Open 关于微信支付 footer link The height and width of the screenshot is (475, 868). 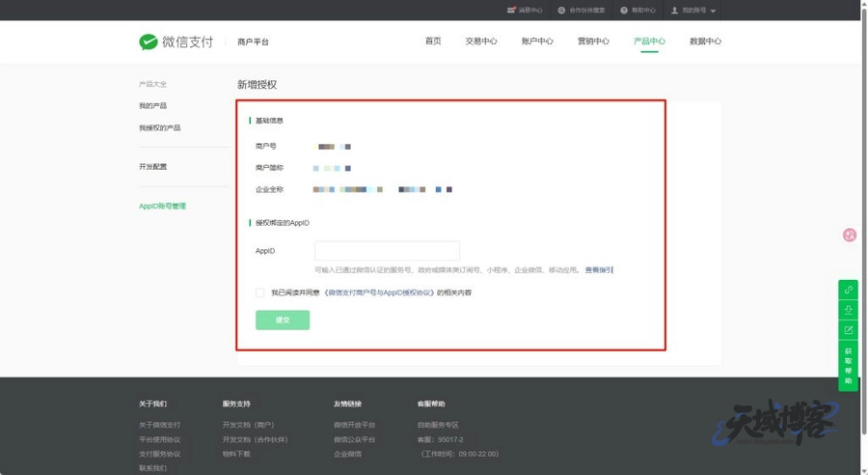click(x=159, y=425)
